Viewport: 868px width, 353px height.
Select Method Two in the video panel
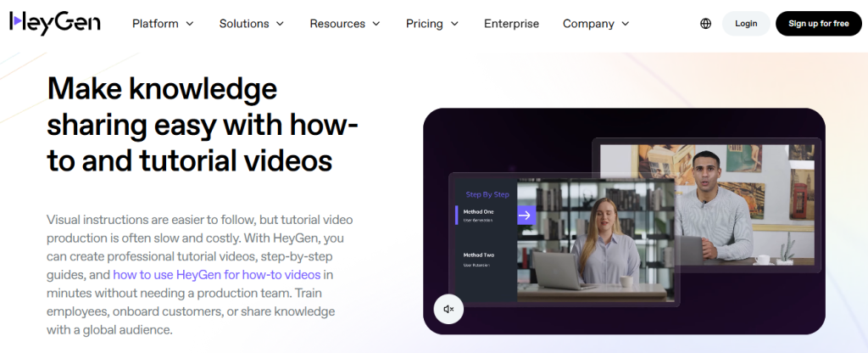click(479, 255)
